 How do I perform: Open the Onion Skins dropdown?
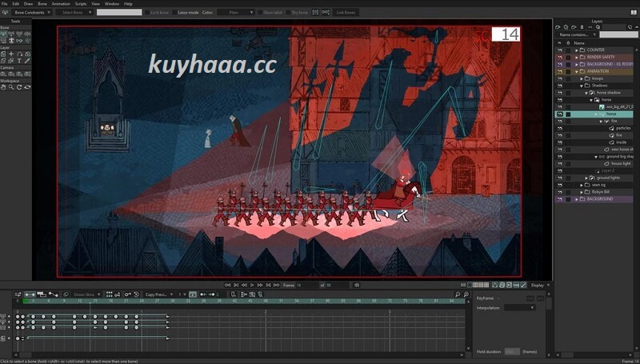(86, 294)
